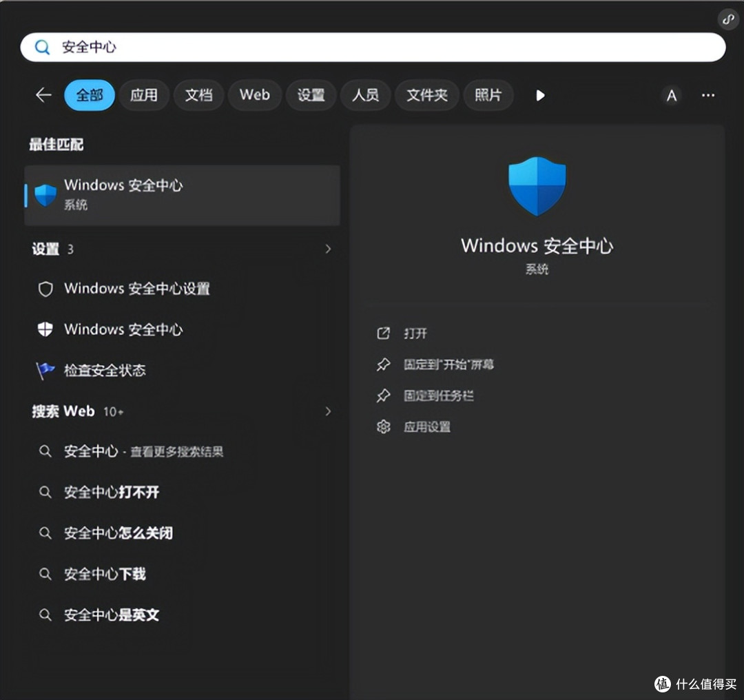Click search icon beside 安全中心下载
Image resolution: width=744 pixels, height=700 pixels.
pos(45,574)
